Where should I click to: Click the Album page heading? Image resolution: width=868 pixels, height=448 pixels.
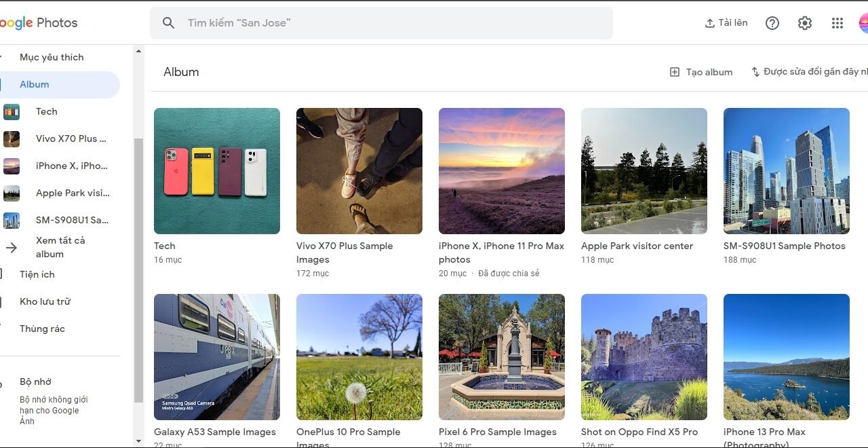point(181,72)
